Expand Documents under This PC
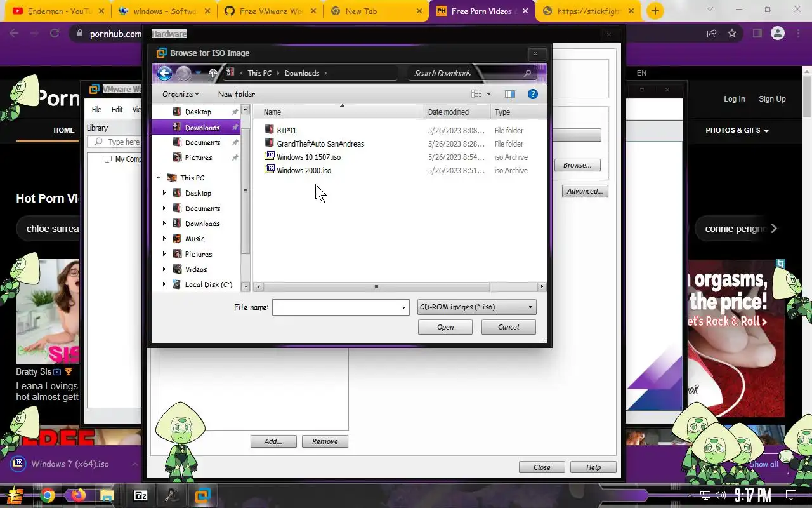812x508 pixels. (x=164, y=208)
